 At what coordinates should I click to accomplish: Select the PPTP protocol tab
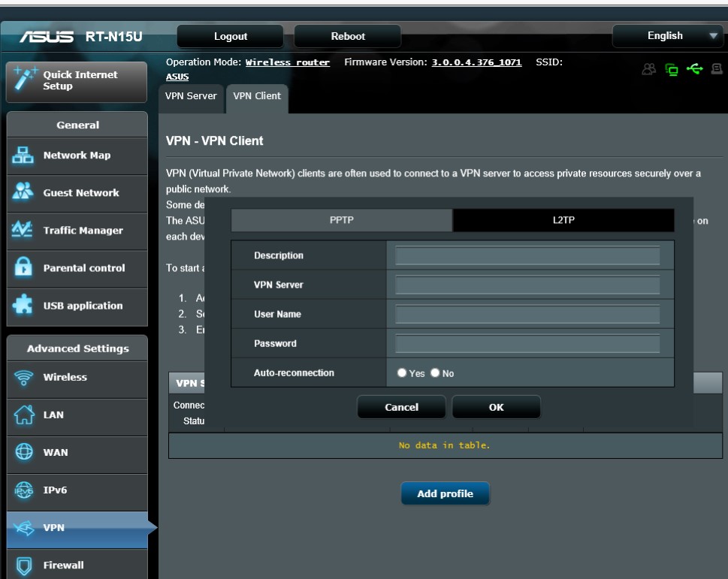[342, 220]
